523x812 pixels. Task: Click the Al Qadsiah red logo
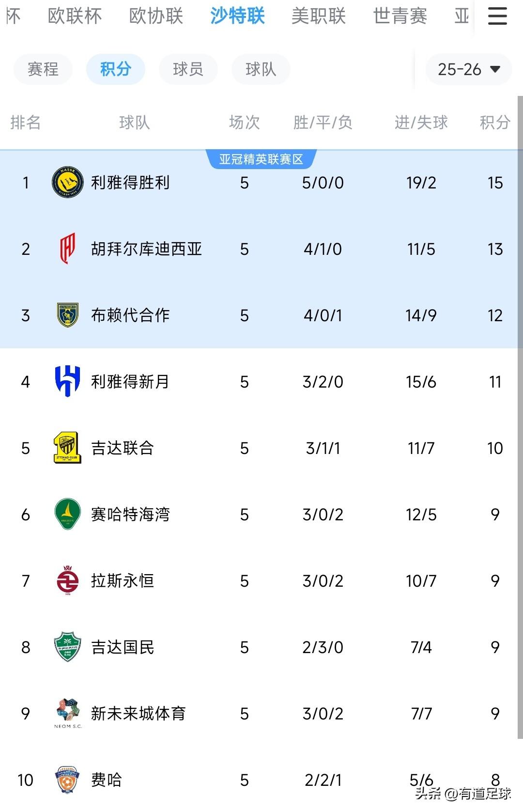click(x=67, y=249)
